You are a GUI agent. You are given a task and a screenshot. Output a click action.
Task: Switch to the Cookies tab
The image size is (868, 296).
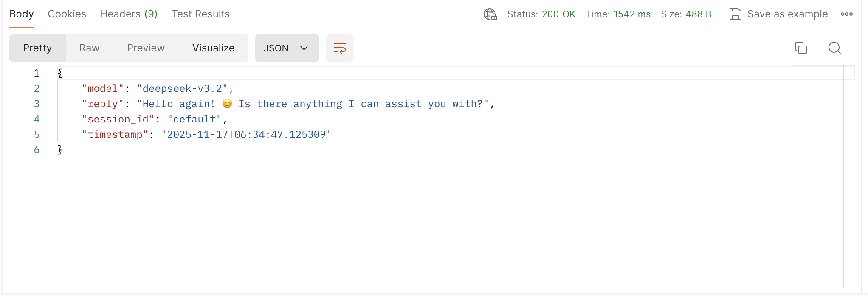coord(67,14)
